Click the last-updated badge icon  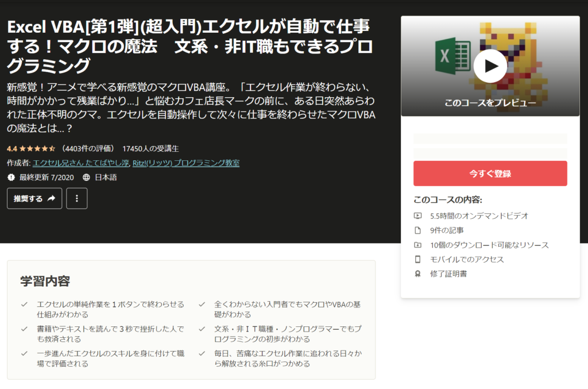(11, 178)
